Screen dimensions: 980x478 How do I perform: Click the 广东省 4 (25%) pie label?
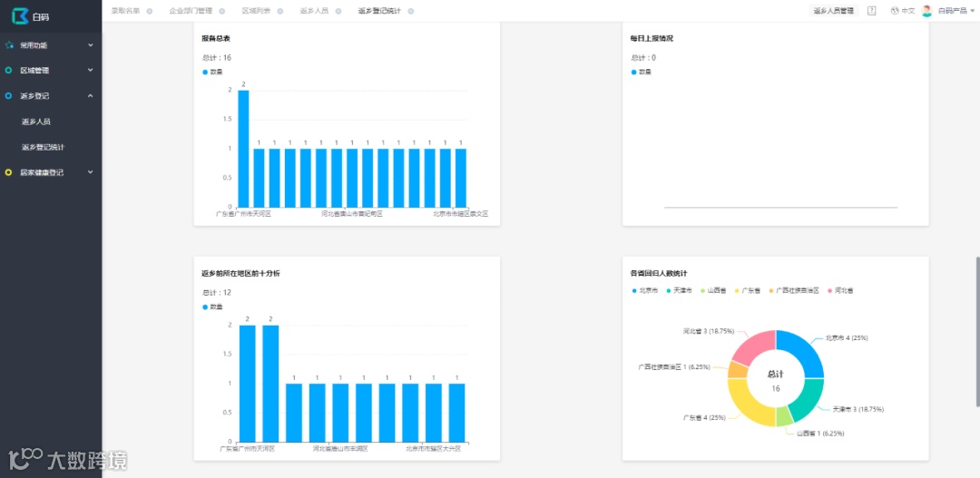[x=704, y=416]
